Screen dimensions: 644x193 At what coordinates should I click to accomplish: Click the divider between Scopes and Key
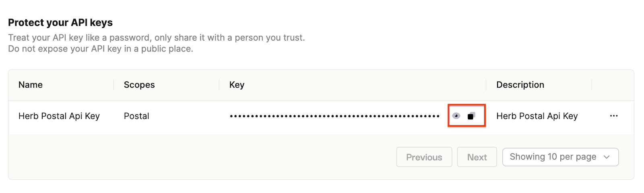(x=219, y=85)
